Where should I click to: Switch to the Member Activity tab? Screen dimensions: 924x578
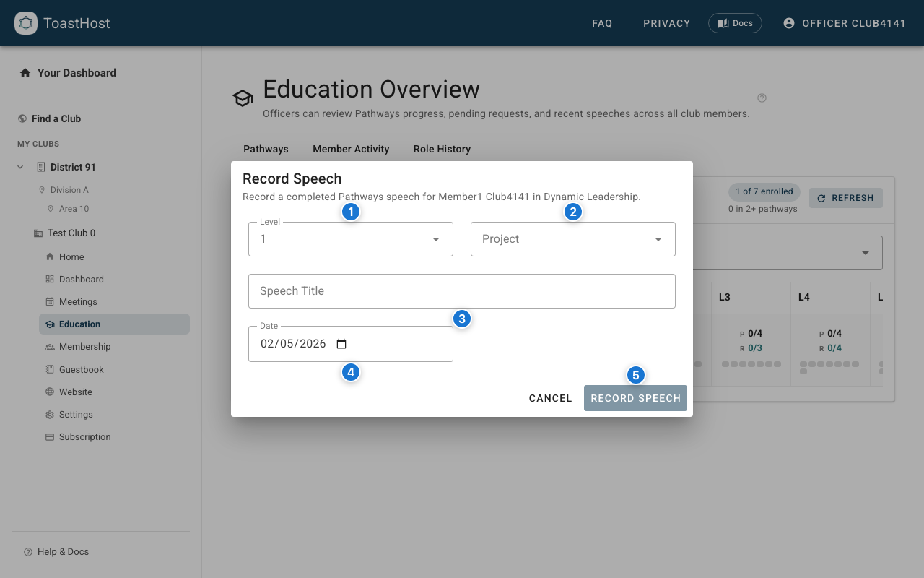[x=351, y=149]
